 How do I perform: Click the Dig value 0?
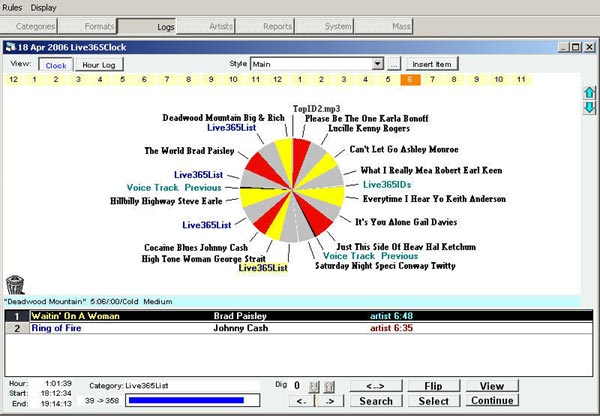[x=297, y=385]
